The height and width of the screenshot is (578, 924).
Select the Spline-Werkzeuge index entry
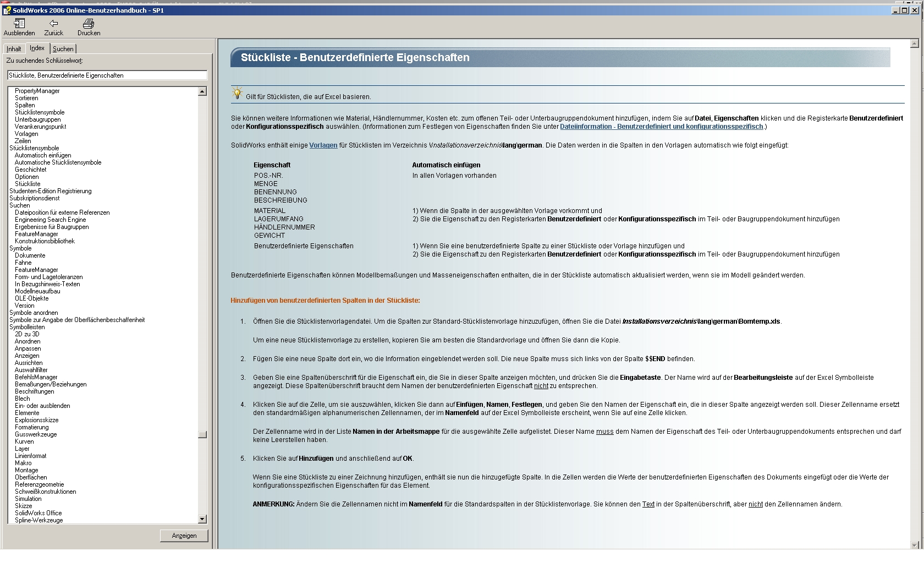tap(39, 520)
